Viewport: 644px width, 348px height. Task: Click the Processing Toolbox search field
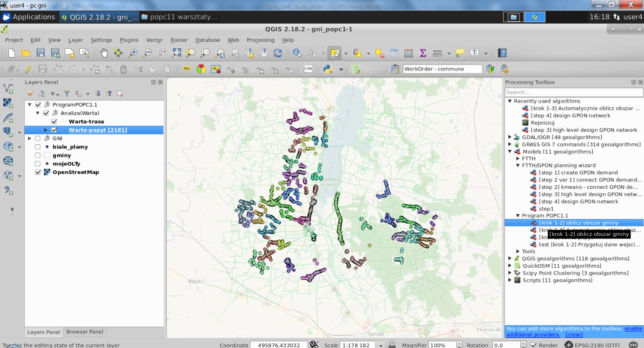[574, 92]
